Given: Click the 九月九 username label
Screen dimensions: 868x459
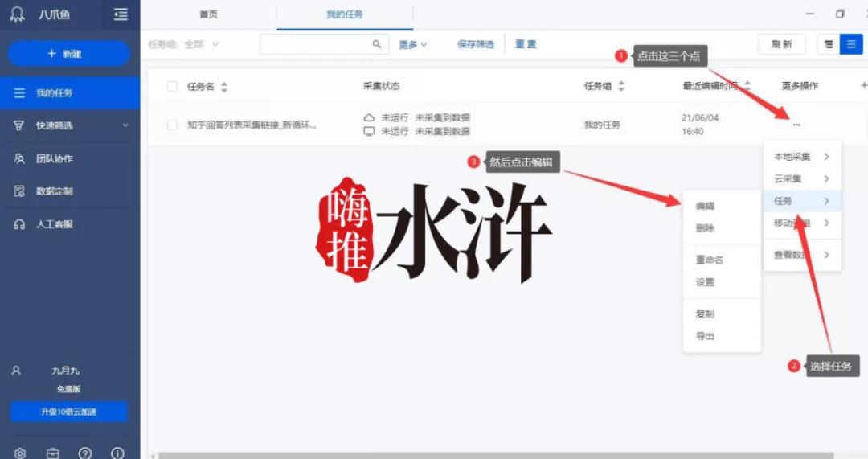Looking at the screenshot, I should coord(65,371).
